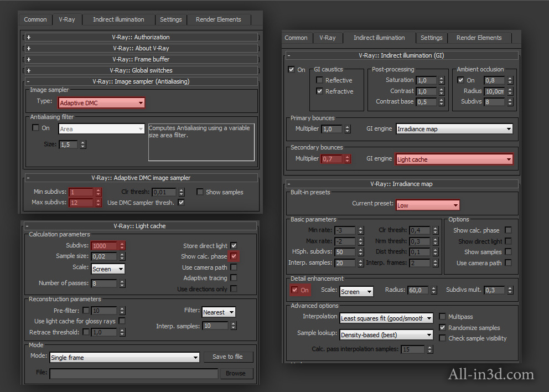Enable Reflective GI caustics checkbox
The width and height of the screenshot is (549, 392).
coord(319,80)
